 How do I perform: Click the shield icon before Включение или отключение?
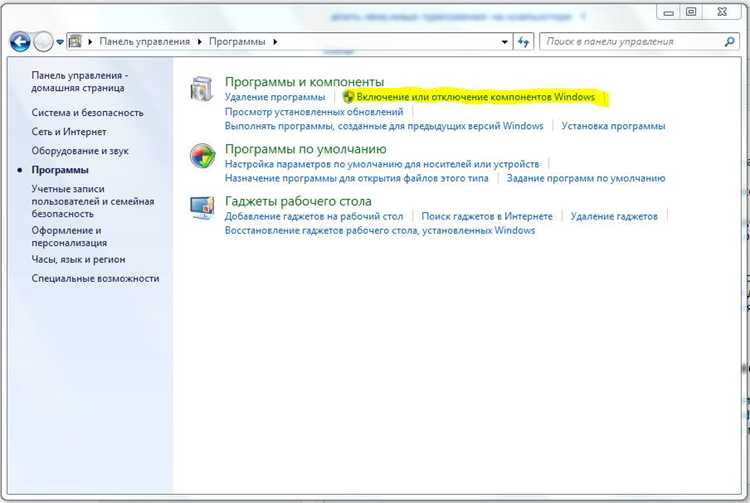click(x=349, y=97)
